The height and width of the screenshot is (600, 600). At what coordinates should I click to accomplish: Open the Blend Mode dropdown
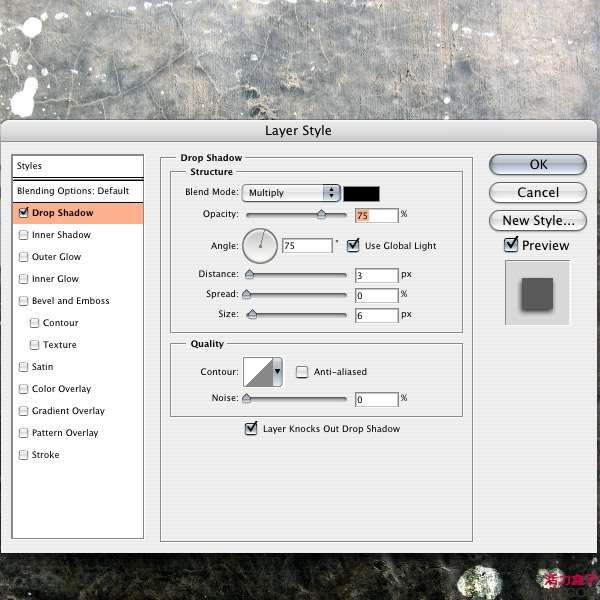(290, 193)
